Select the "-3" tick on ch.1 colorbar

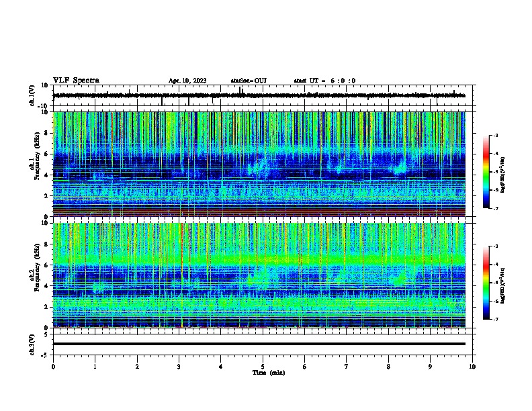(x=496, y=135)
